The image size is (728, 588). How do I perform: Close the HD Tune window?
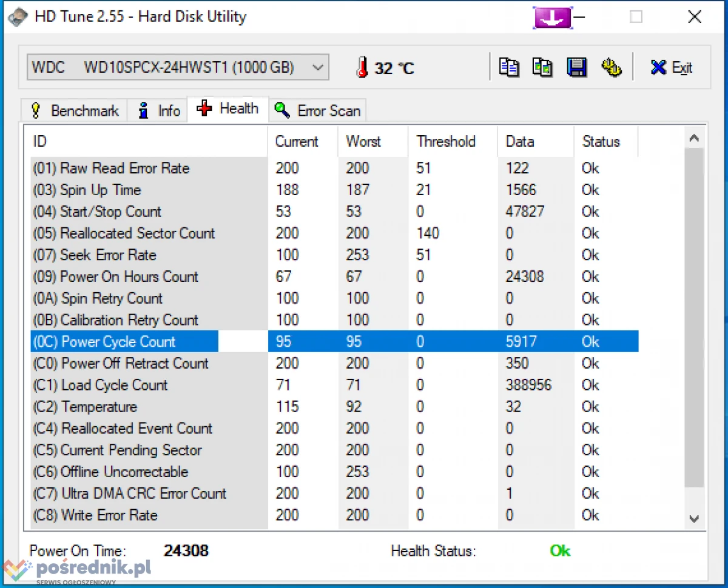(x=695, y=17)
